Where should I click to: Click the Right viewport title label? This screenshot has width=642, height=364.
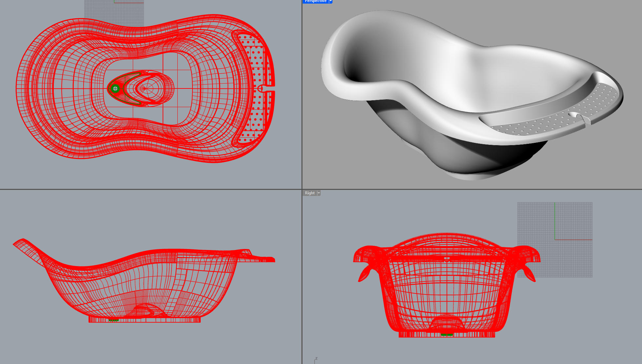310,193
